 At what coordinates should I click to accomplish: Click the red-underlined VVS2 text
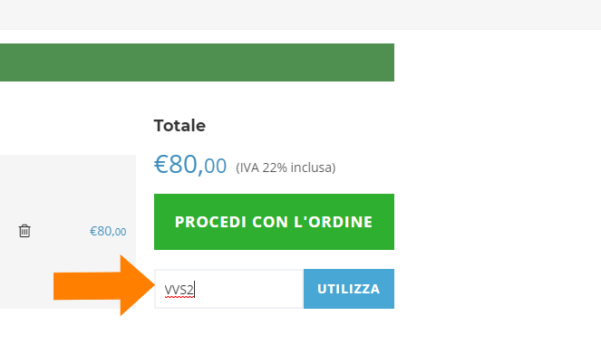(x=179, y=290)
